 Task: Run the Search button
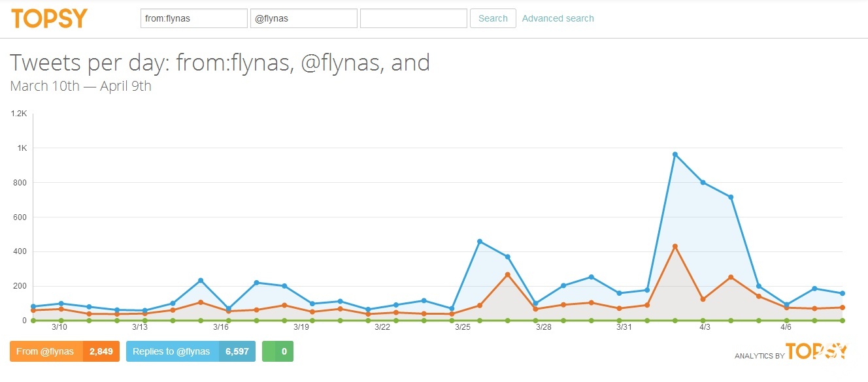[493, 18]
